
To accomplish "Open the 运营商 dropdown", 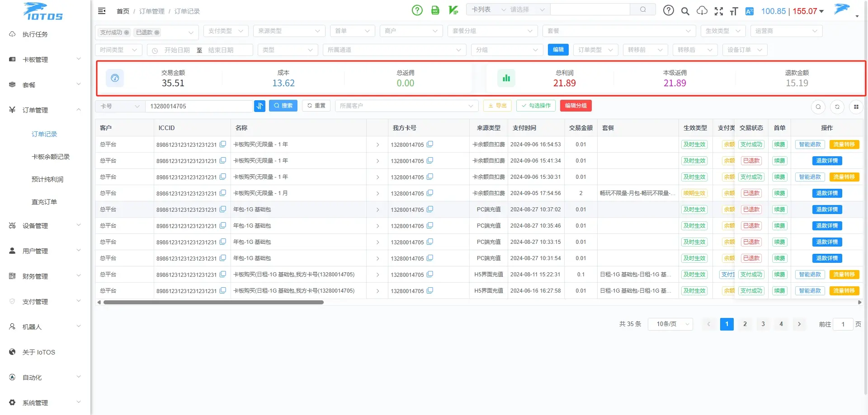I will point(787,31).
